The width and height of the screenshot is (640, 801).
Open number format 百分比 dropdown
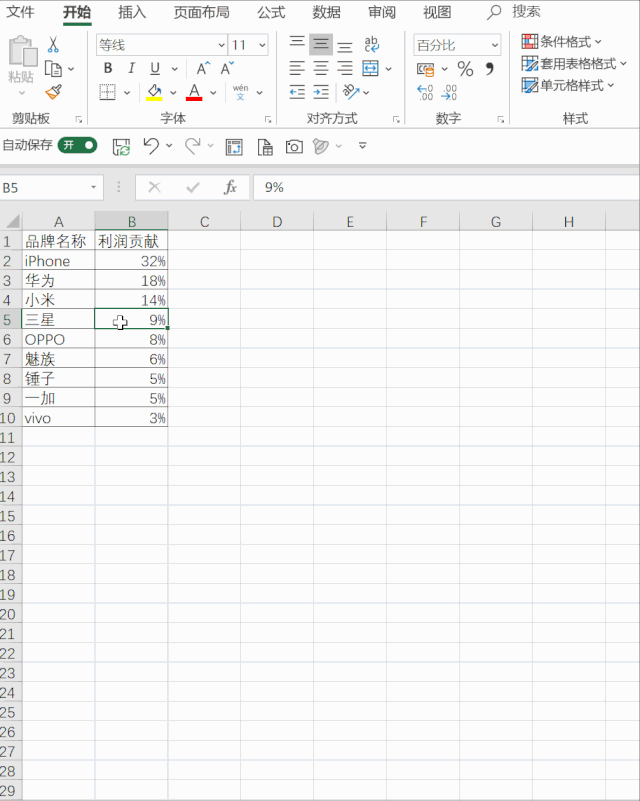point(494,45)
